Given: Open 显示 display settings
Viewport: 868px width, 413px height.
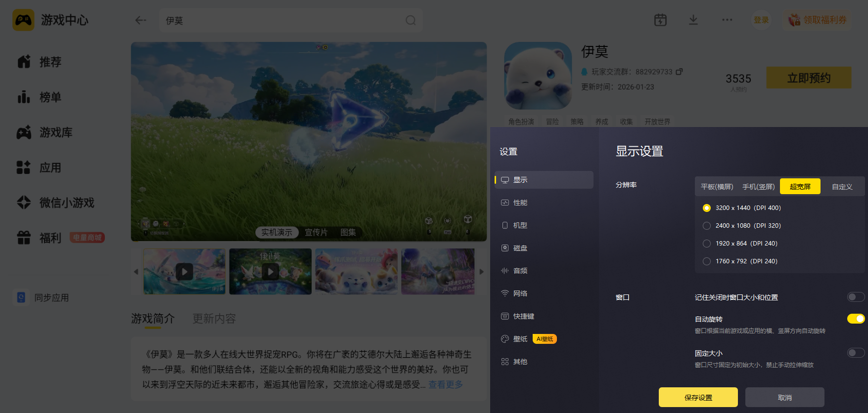Looking at the screenshot, I should pyautogui.click(x=544, y=180).
